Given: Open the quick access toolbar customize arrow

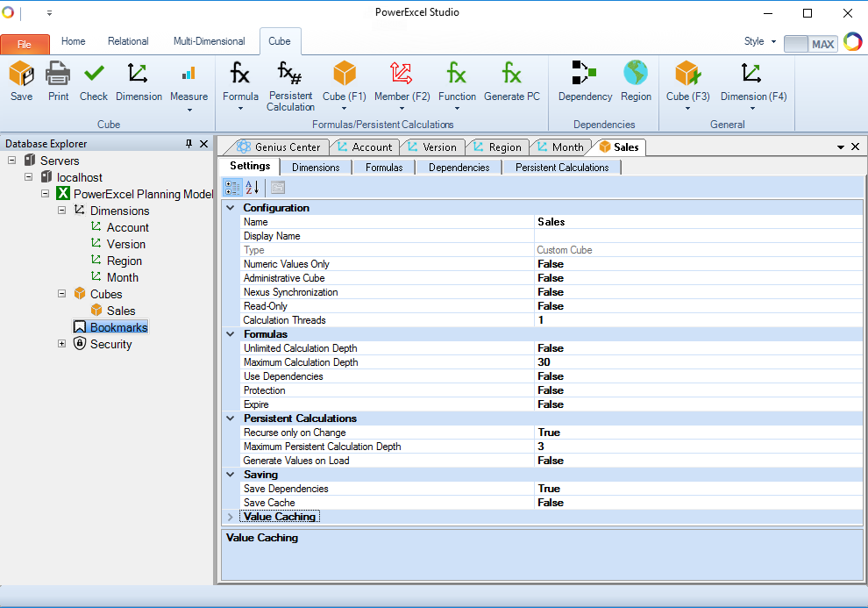Looking at the screenshot, I should click(49, 13).
